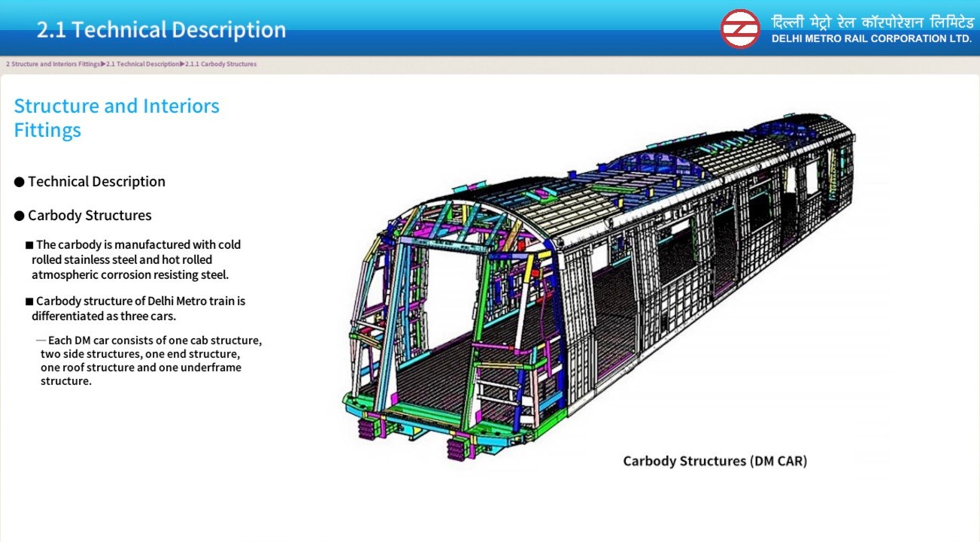Image resolution: width=980 pixels, height=542 pixels.
Task: Click the red Delhi Metro logo emblem
Action: 740,29
